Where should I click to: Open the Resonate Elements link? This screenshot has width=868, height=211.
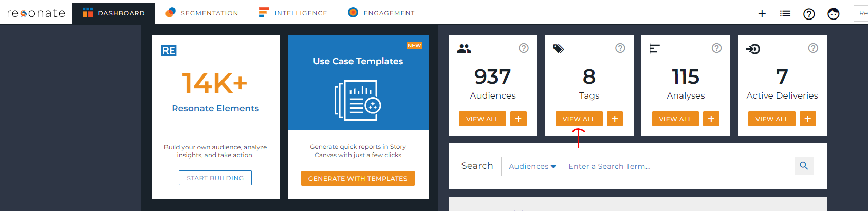tap(215, 108)
